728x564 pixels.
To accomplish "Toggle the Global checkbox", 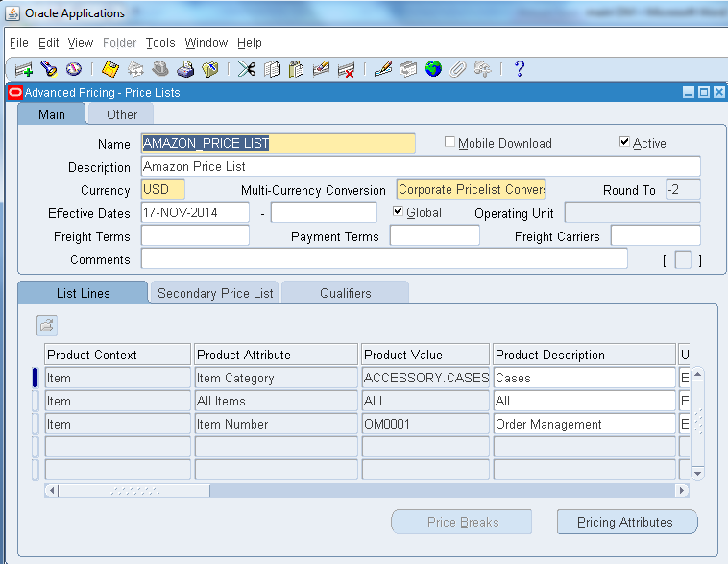I will 399,211.
